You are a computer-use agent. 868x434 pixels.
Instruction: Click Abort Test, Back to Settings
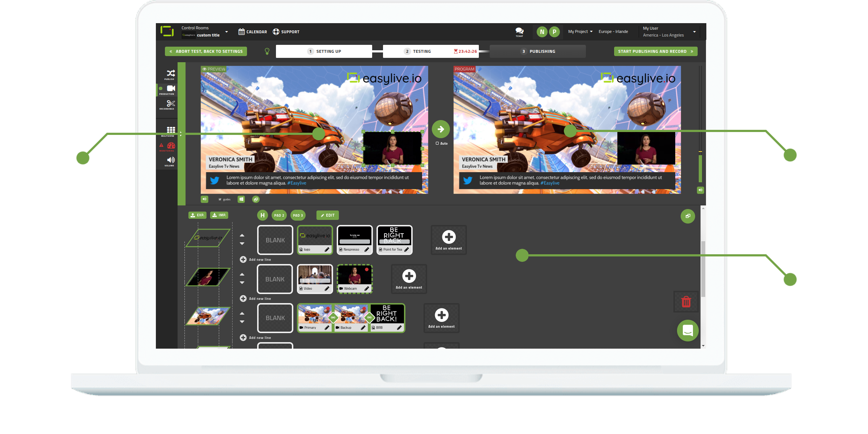(x=206, y=51)
